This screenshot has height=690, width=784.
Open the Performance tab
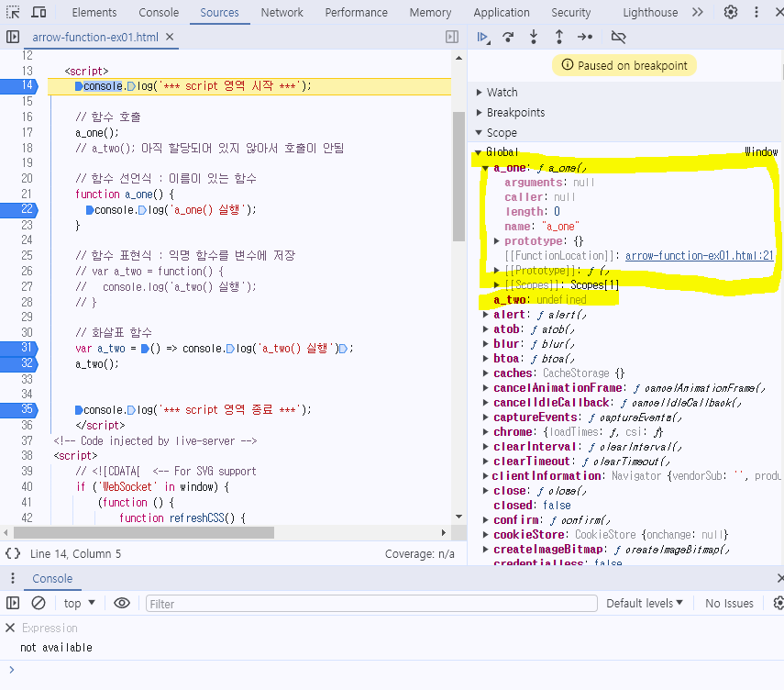356,12
